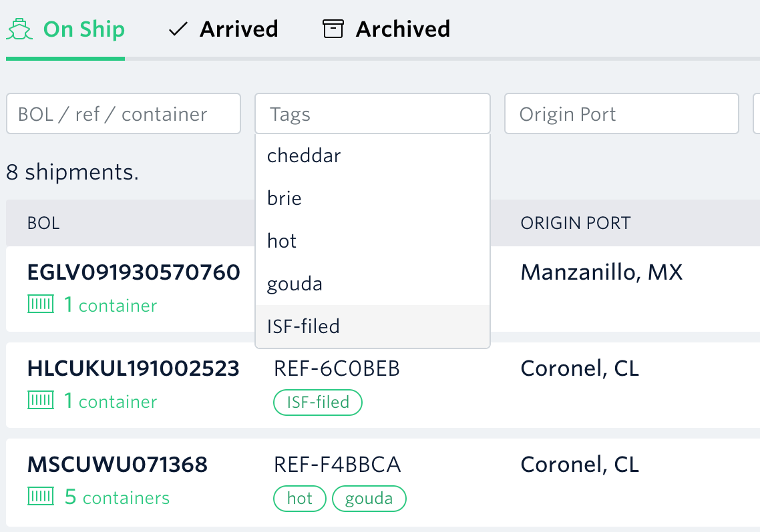Viewport: 760px width, 532px height.
Task: Open the 1 container link for EGLV091930570760
Action: [110, 304]
